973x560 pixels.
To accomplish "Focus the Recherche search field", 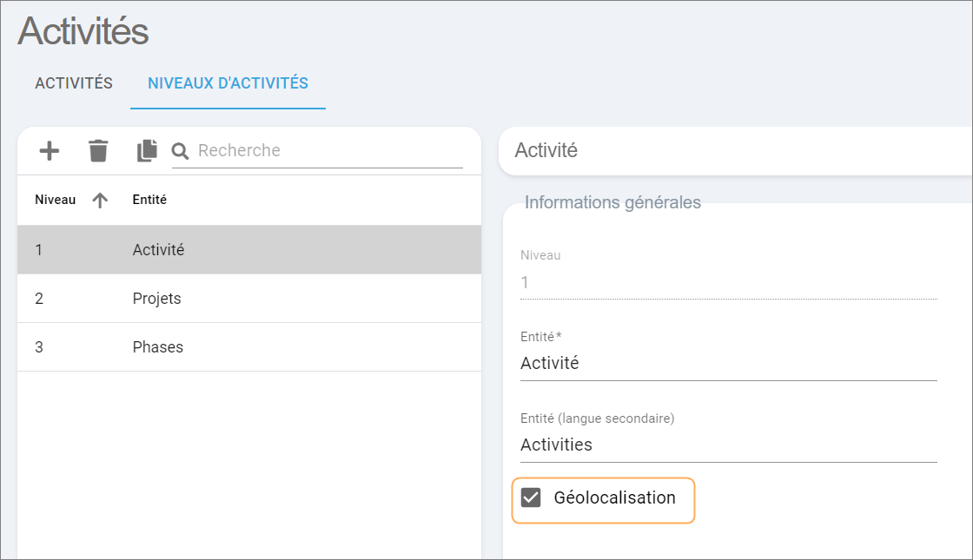I will [x=328, y=151].
